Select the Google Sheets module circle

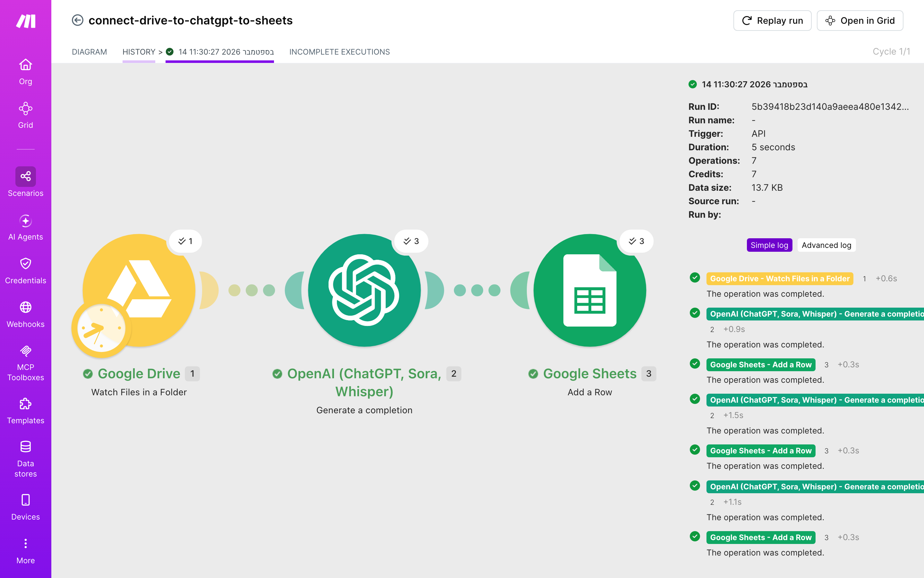point(589,290)
